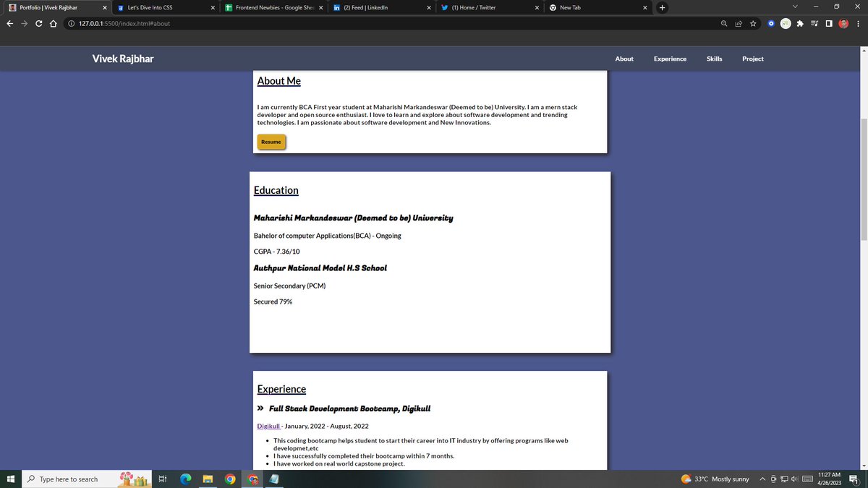Close the LinkedIn Feed tab

[429, 7]
